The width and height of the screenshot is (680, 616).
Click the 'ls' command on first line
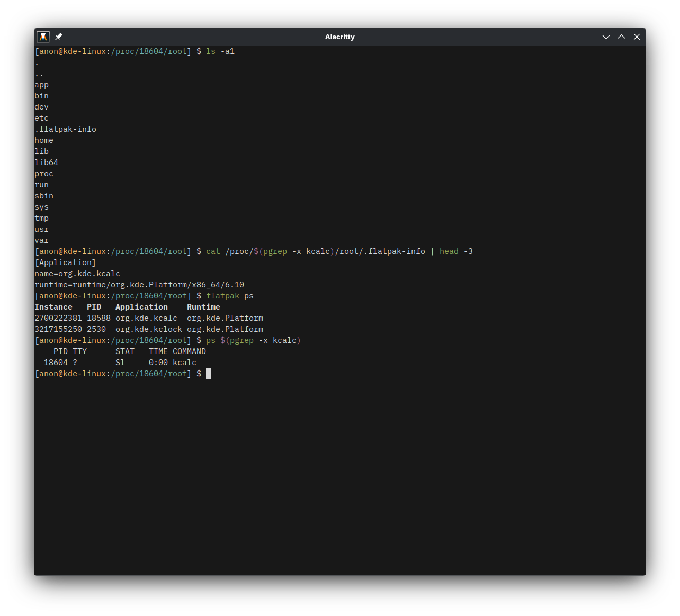[x=210, y=51]
